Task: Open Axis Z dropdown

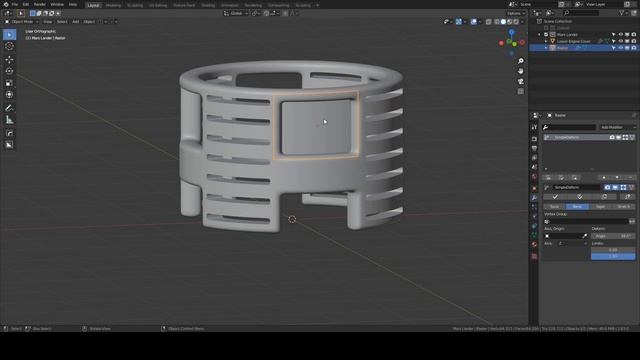Action: click(x=573, y=243)
